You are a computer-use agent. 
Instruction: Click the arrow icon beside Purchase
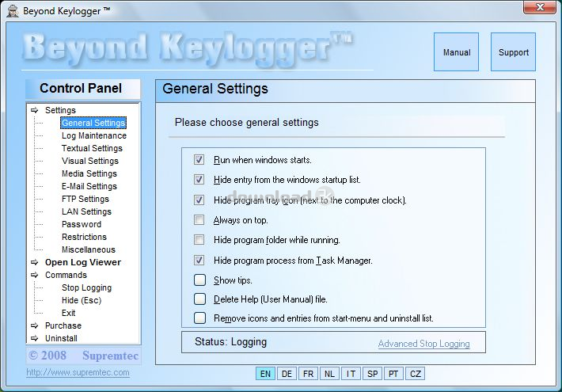click(x=34, y=325)
